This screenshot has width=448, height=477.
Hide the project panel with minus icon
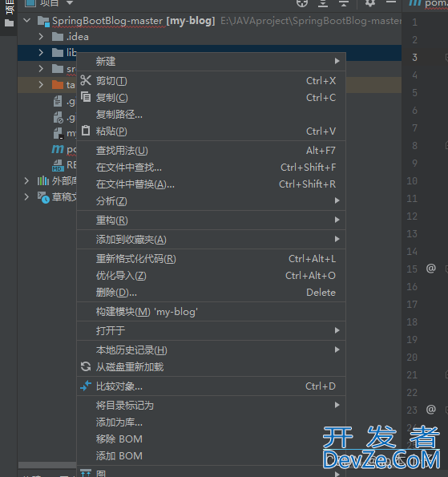click(391, 2)
